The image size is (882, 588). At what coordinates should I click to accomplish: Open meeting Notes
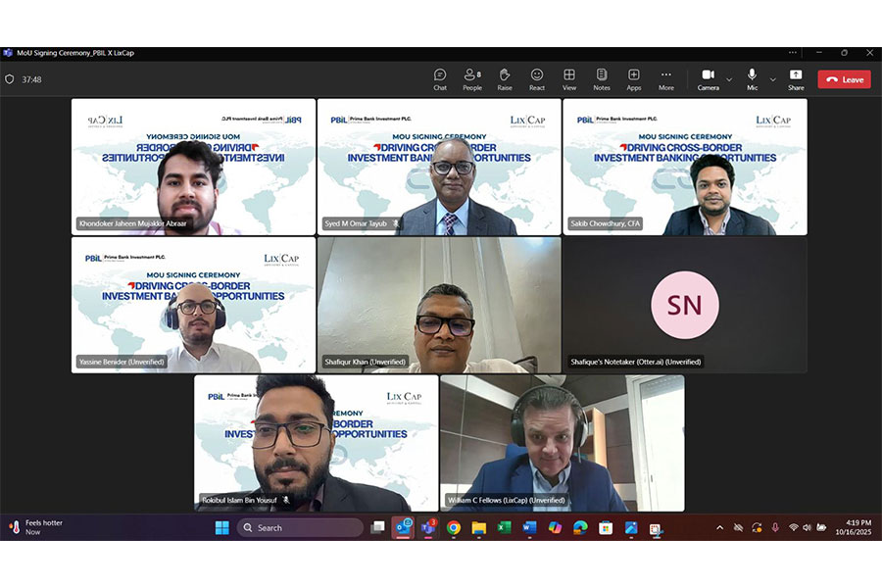tap(602, 79)
